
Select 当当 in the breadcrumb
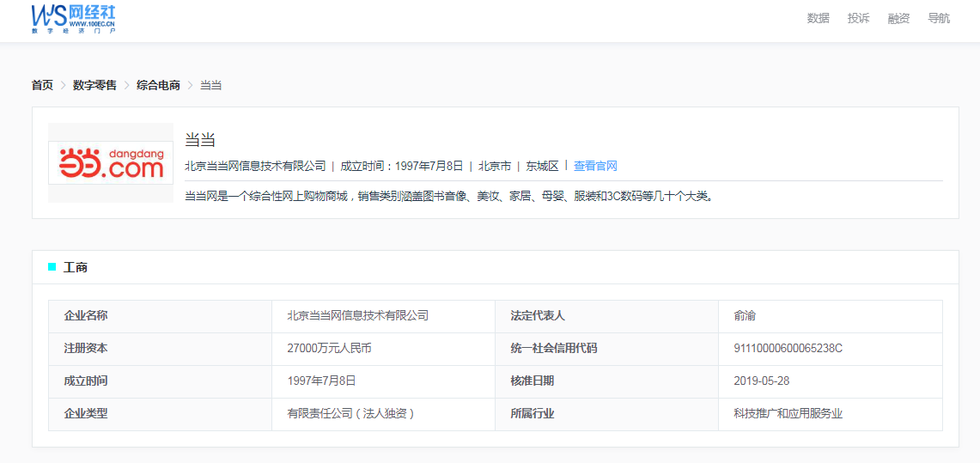(x=210, y=85)
